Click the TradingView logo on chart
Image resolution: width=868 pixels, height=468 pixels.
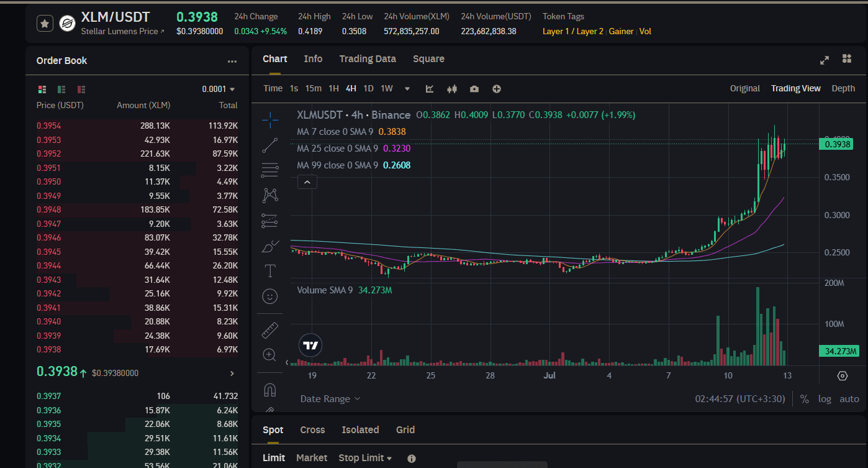pyautogui.click(x=310, y=346)
